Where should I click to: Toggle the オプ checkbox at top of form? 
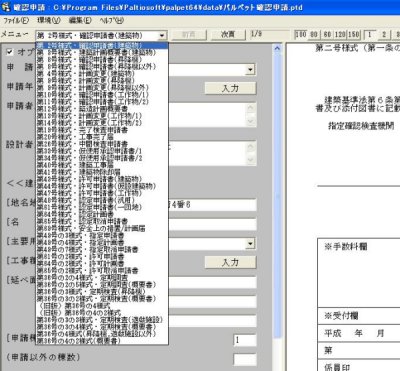point(10,52)
